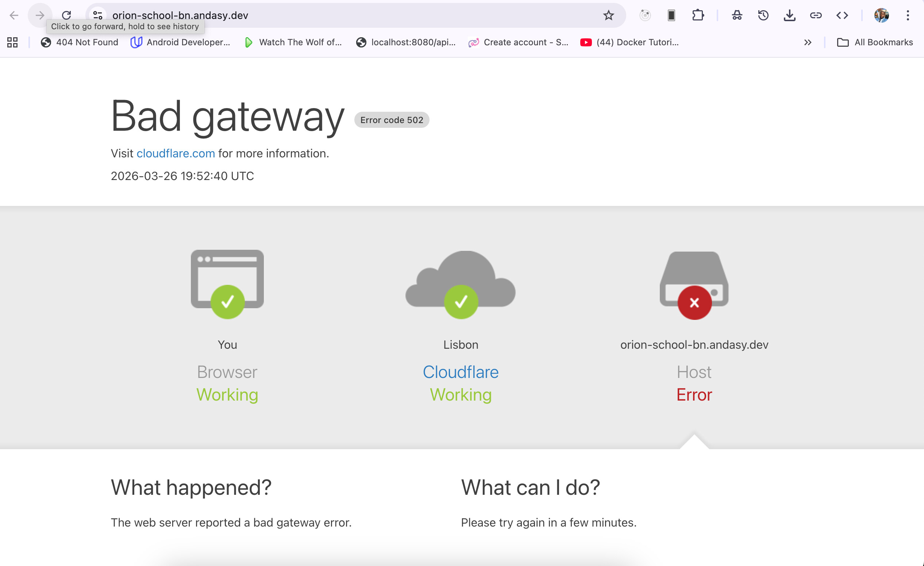Click the blue Cloudflare status link
This screenshot has width=924, height=566.
tap(461, 372)
